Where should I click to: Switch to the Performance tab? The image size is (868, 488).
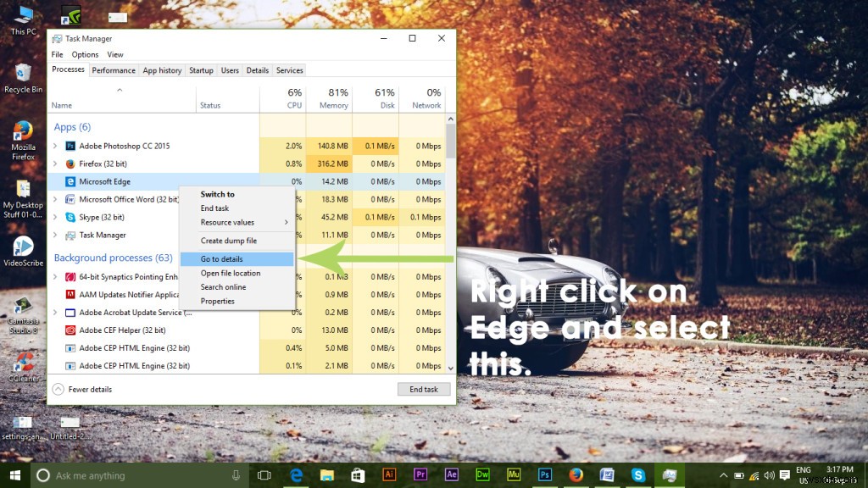pos(114,70)
